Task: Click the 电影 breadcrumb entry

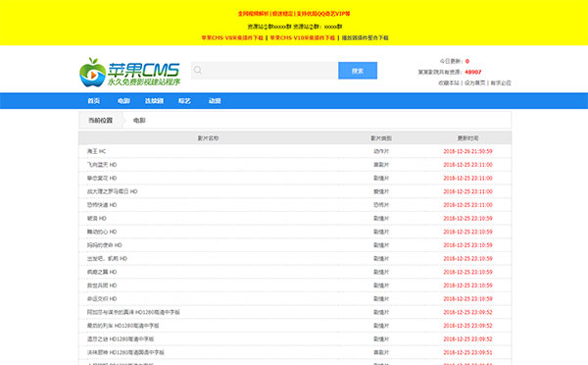Action: pyautogui.click(x=139, y=120)
